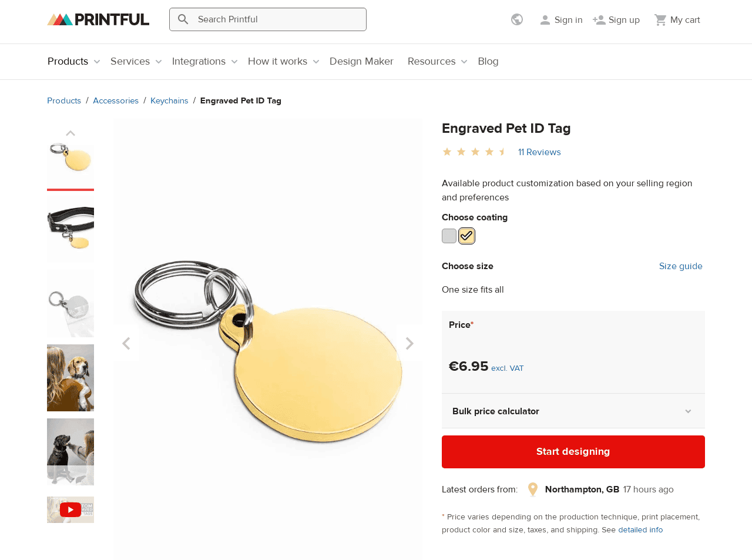
Task: Click the dog collar thumbnail image
Action: tap(70, 229)
